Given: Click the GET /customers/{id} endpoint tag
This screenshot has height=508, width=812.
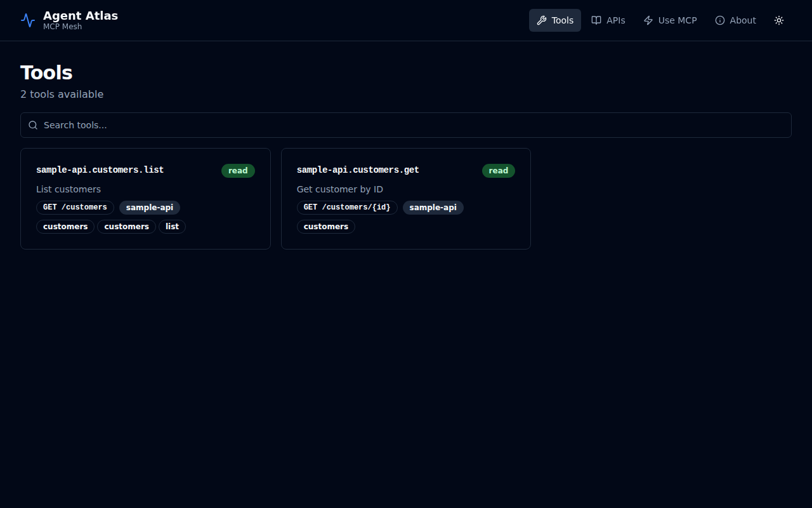Looking at the screenshot, I should coord(347,208).
